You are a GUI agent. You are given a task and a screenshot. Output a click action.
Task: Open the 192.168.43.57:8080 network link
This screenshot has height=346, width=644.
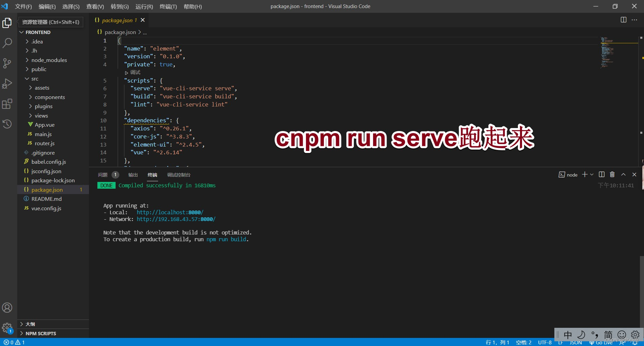click(x=176, y=219)
